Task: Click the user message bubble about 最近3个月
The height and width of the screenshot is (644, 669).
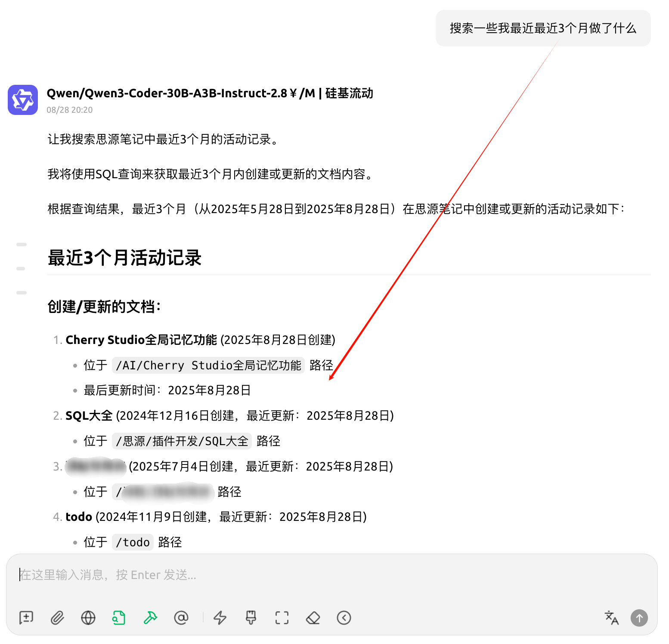Action: point(543,28)
